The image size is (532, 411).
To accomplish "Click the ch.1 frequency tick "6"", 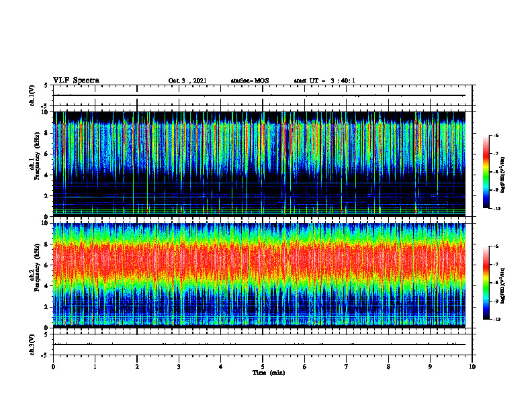I will 47,154.
